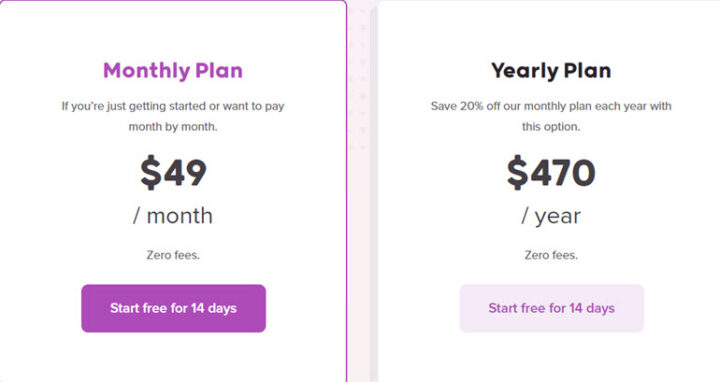Click empty space below the Monthly Plan button

[173, 358]
